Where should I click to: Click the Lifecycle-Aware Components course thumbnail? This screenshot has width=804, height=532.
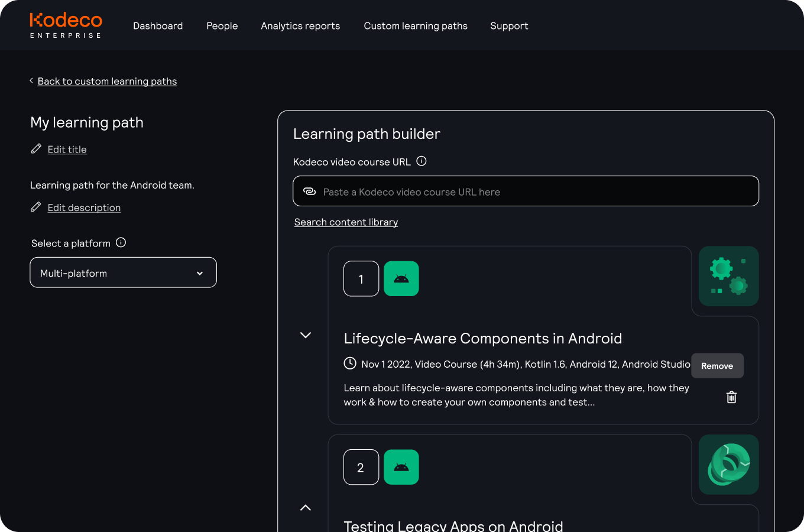(728, 276)
